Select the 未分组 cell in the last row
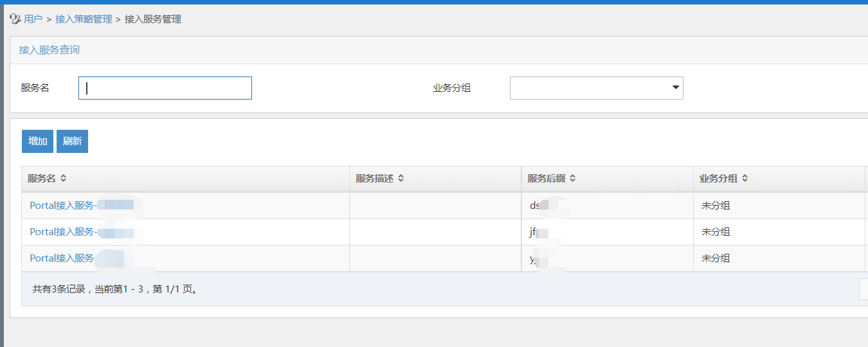 tap(716, 258)
